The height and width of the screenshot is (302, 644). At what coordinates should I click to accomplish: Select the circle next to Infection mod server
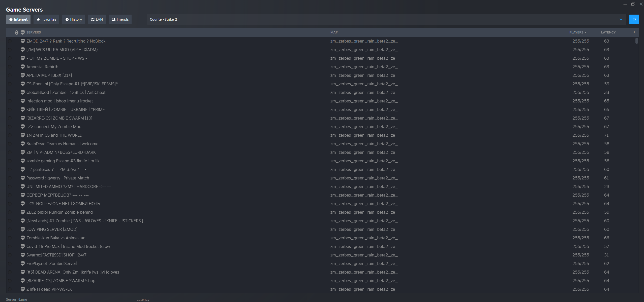10,101
